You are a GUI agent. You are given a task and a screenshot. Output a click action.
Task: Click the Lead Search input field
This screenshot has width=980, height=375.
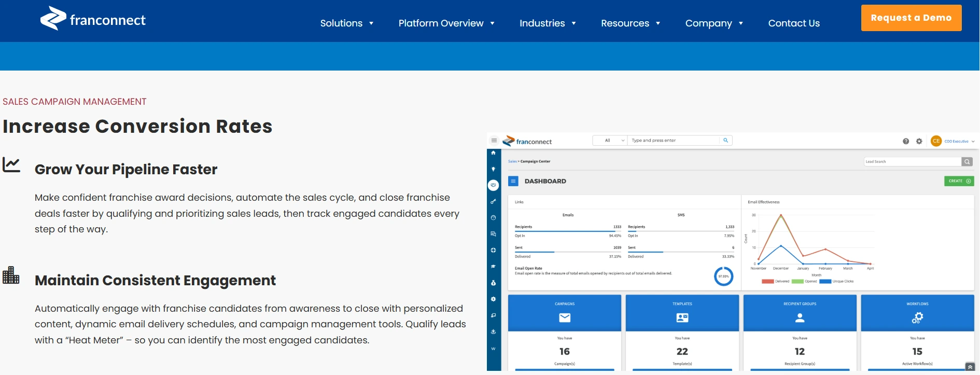pyautogui.click(x=913, y=162)
